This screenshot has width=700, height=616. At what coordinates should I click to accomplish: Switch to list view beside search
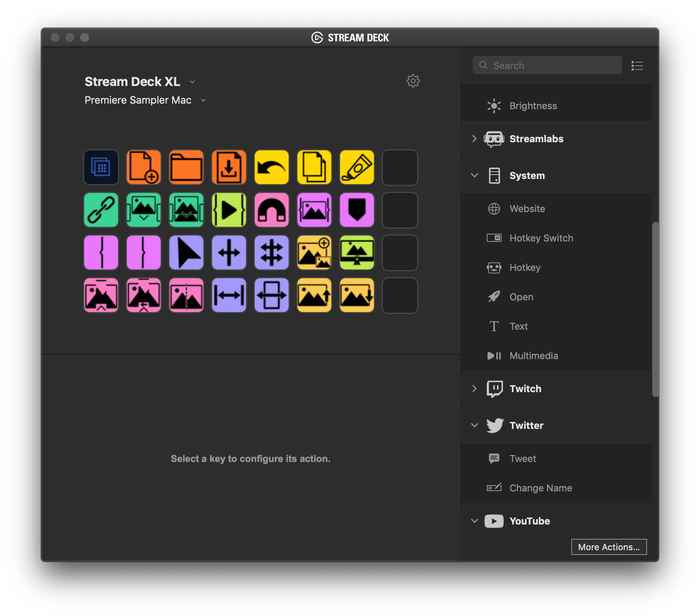point(637,65)
